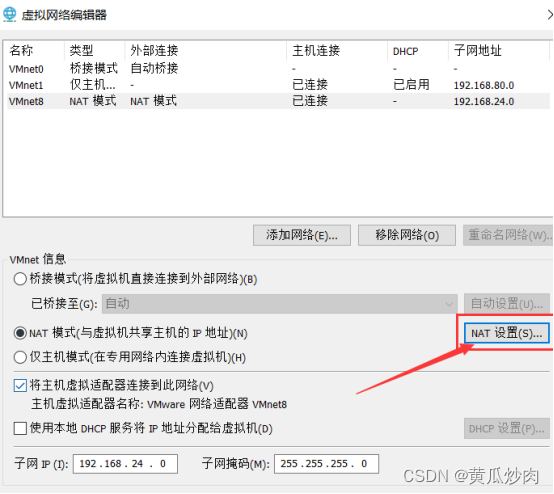
Task: Click 添加网络(E)... button
Action: (x=302, y=235)
